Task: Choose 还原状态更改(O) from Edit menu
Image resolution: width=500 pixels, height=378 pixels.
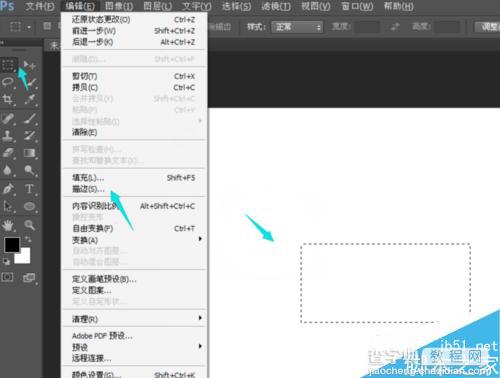Action: click(134, 20)
